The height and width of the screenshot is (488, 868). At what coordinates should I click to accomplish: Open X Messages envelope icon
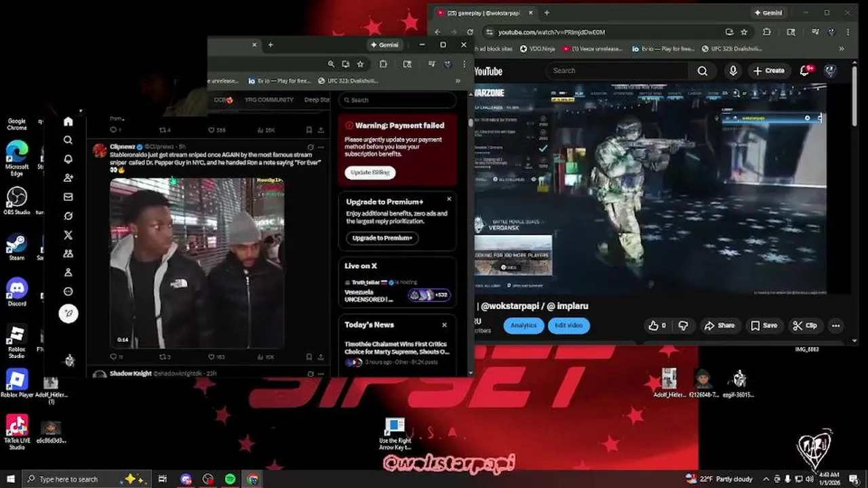point(68,197)
